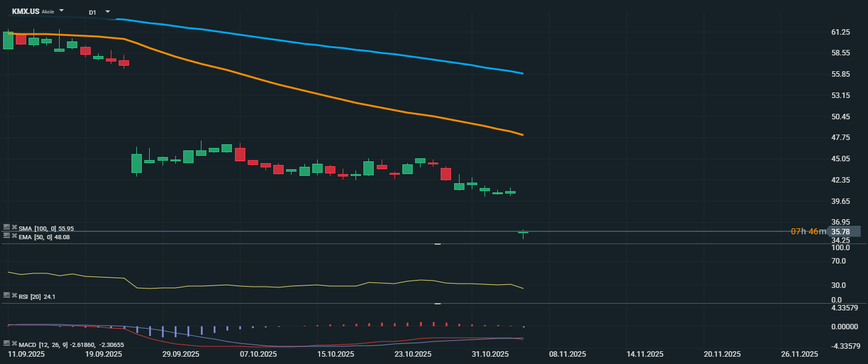The height and width of the screenshot is (364, 868).
Task: Open SMA indicator settings icon
Action: click(7, 227)
